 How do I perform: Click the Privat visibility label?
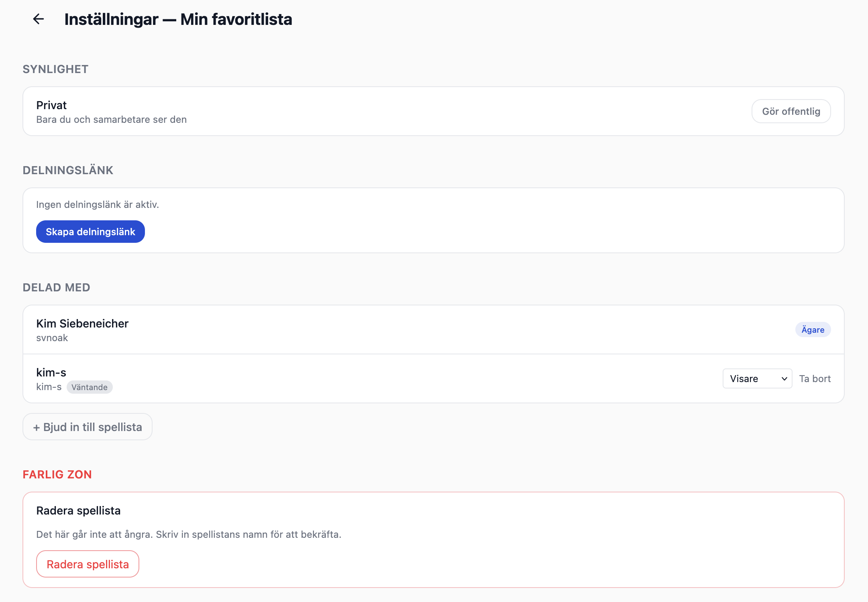[x=51, y=105]
